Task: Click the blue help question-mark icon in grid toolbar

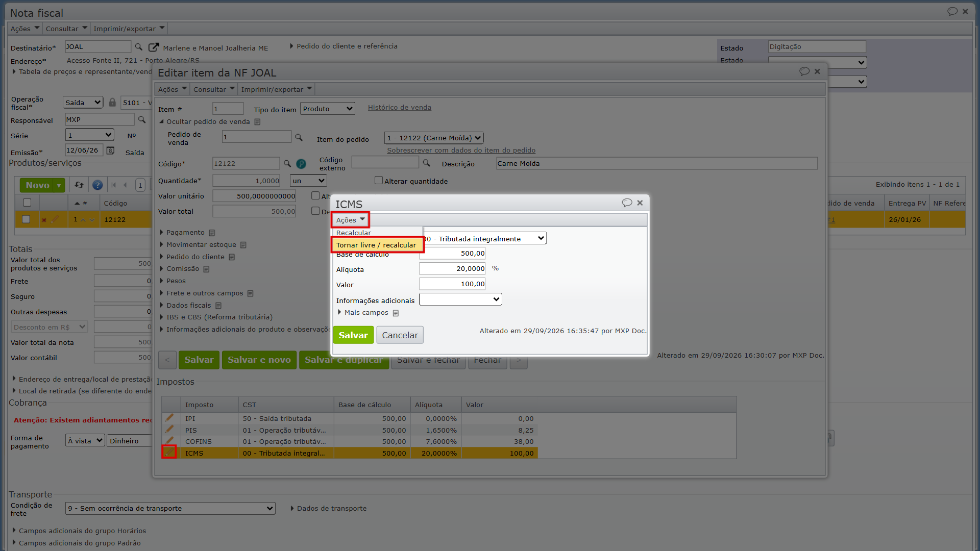Action: point(97,185)
